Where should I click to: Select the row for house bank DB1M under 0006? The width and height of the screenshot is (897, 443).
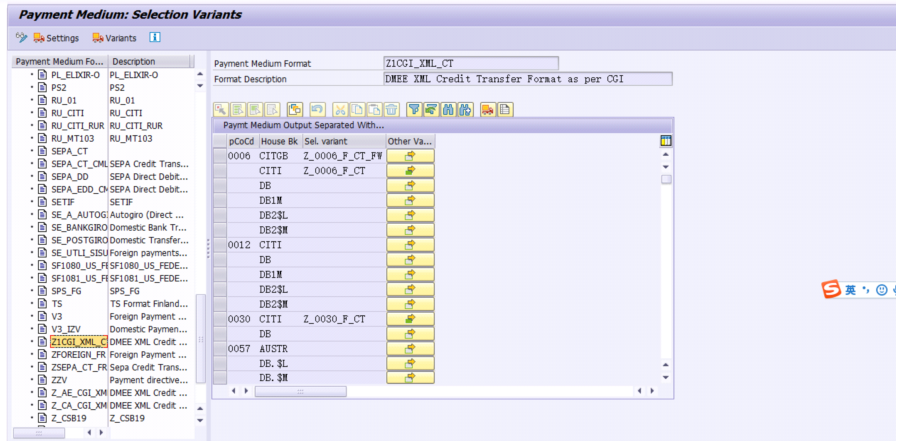pyautogui.click(x=220, y=200)
